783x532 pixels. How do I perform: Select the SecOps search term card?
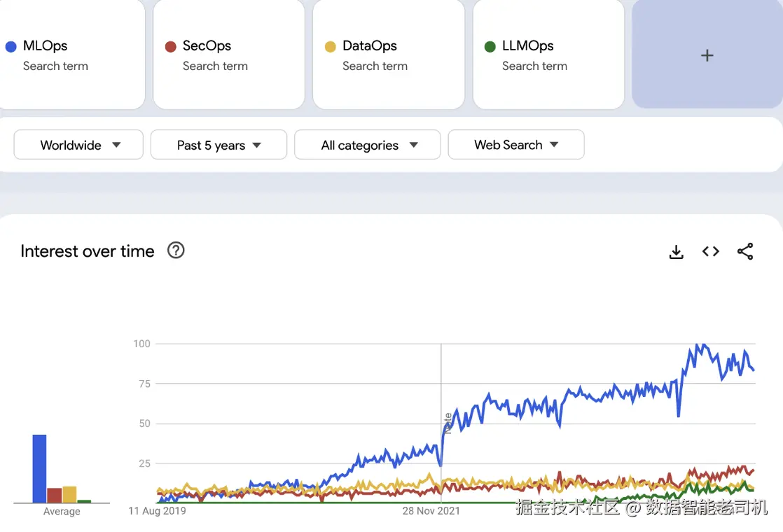228,55
